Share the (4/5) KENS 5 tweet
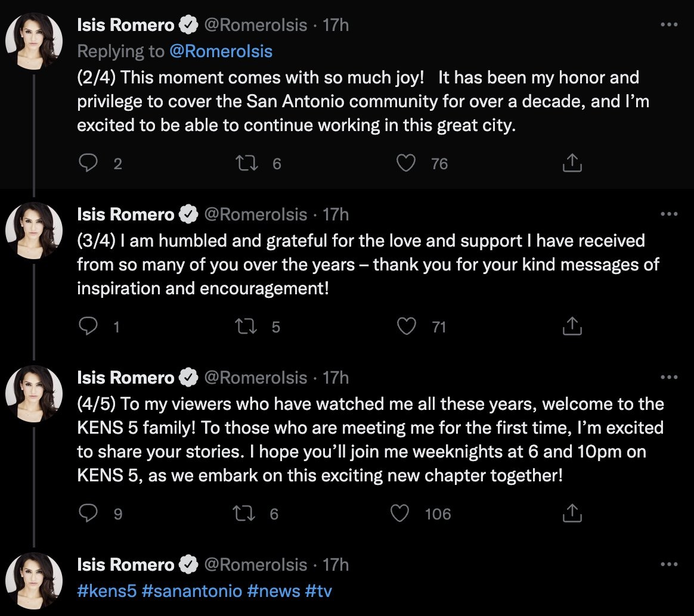694x616 pixels. point(572,514)
